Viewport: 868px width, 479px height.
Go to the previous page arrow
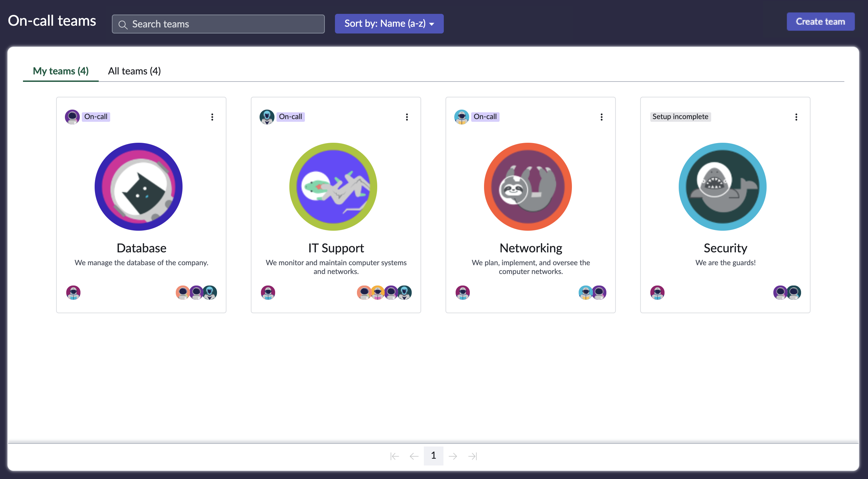[x=414, y=456]
